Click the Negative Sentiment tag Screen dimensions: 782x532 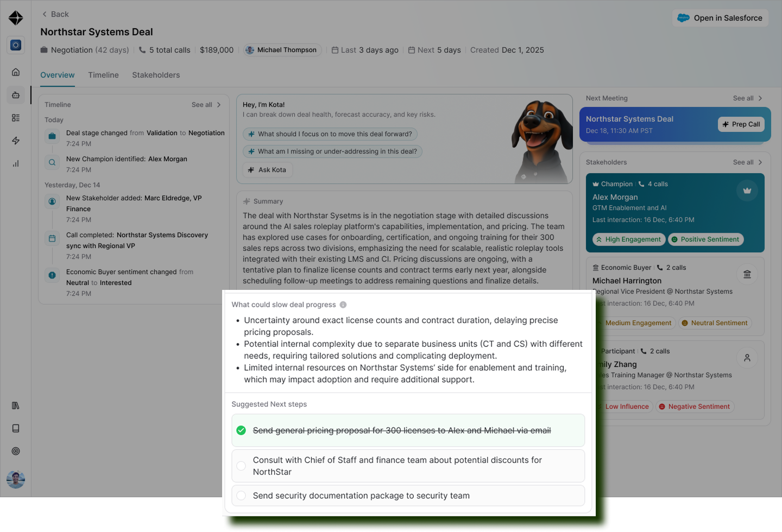click(695, 407)
